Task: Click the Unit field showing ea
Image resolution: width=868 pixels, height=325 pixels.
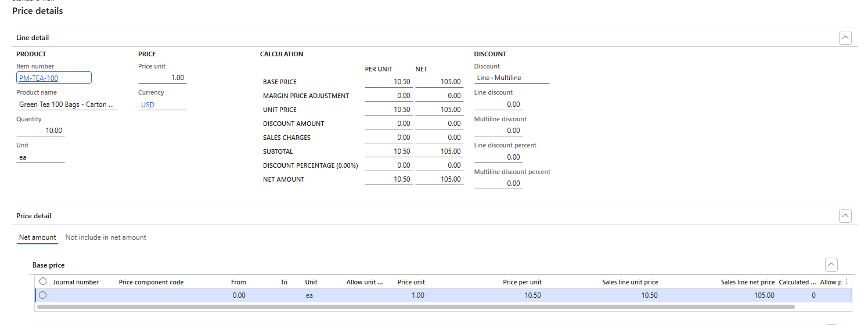Action: [x=41, y=157]
